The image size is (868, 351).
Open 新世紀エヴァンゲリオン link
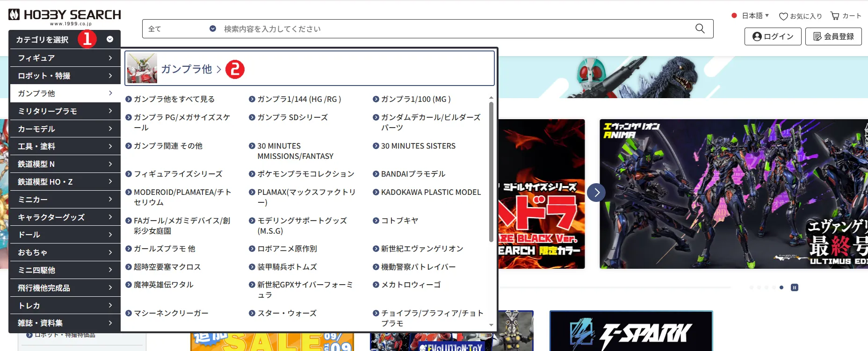pos(422,249)
